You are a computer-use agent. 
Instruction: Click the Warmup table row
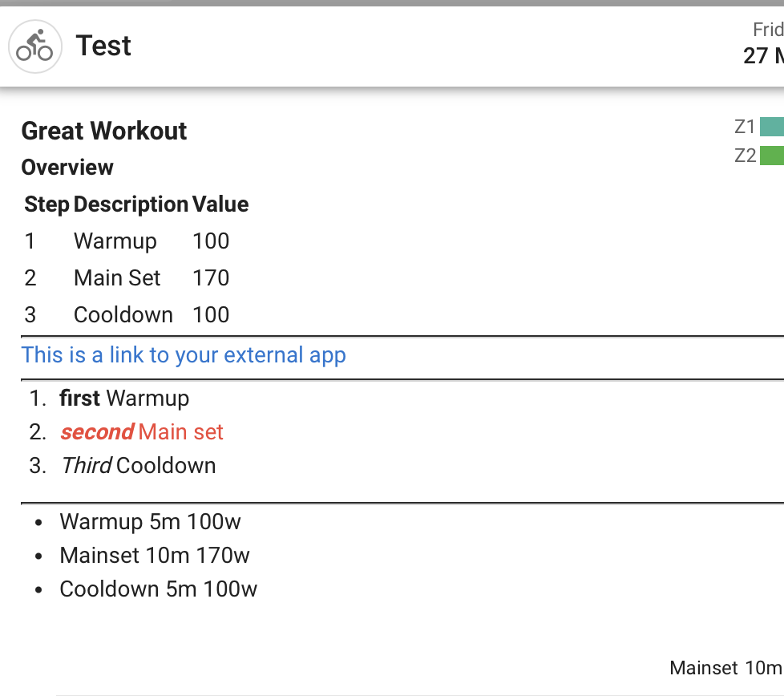click(115, 241)
